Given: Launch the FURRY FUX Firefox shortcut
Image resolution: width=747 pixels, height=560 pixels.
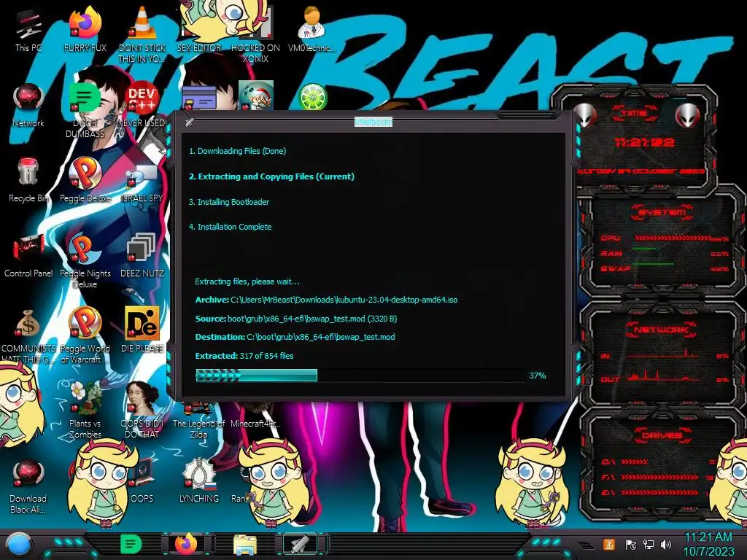Looking at the screenshot, I should (x=85, y=29).
